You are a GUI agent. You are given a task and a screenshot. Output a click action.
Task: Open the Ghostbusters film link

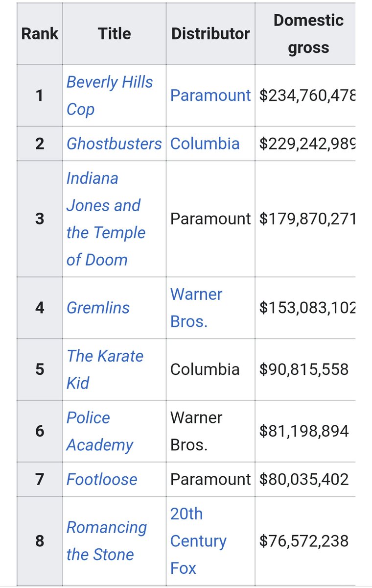[114, 144]
